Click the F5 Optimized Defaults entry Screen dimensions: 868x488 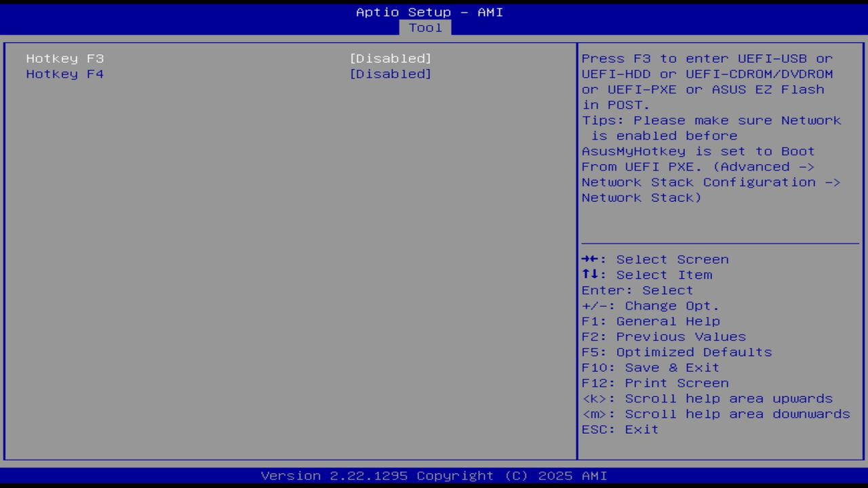click(676, 352)
